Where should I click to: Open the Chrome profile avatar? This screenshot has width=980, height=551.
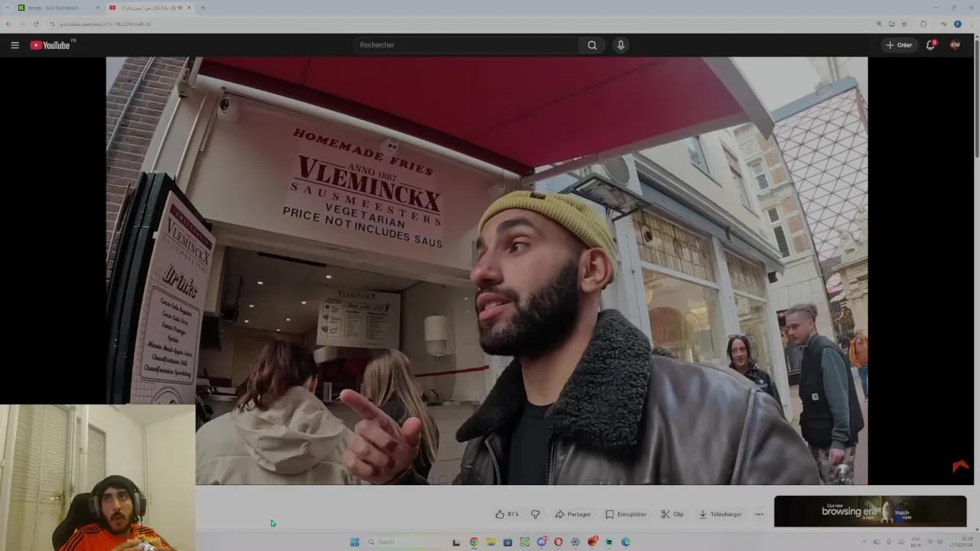(958, 24)
